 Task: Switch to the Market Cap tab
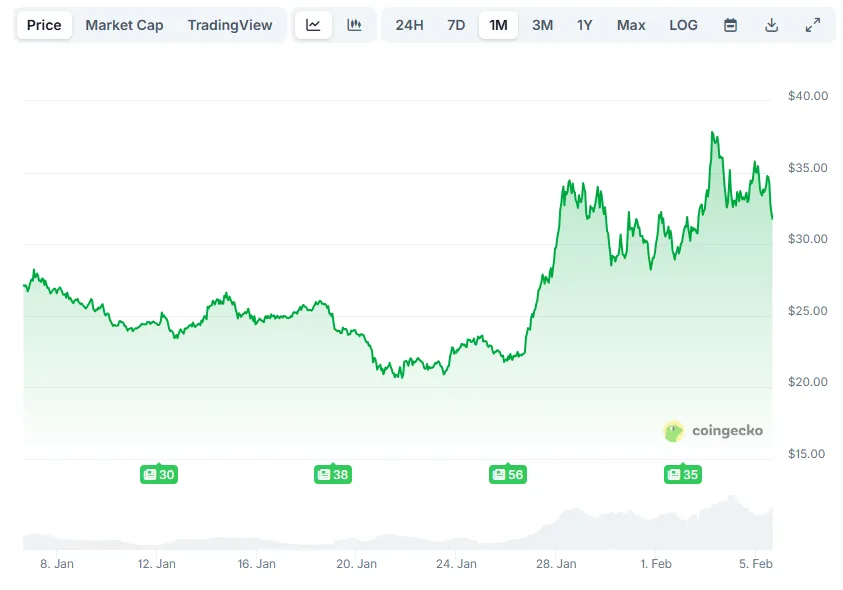[x=124, y=25]
